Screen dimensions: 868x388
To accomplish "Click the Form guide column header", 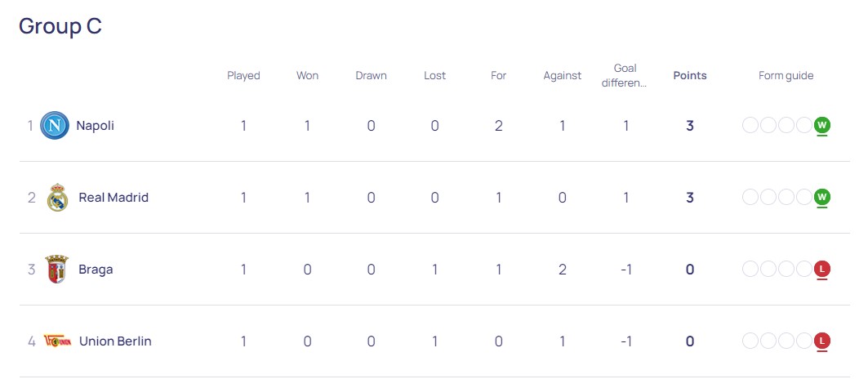I will pos(786,76).
